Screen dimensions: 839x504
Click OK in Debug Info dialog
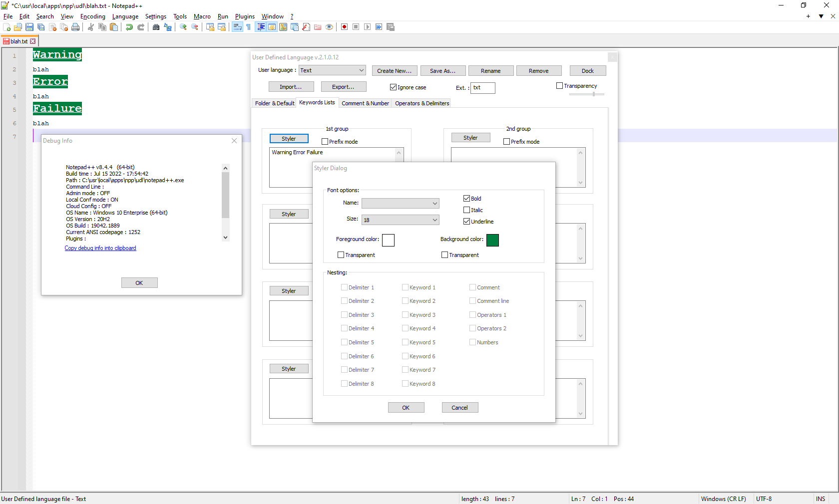tap(139, 283)
